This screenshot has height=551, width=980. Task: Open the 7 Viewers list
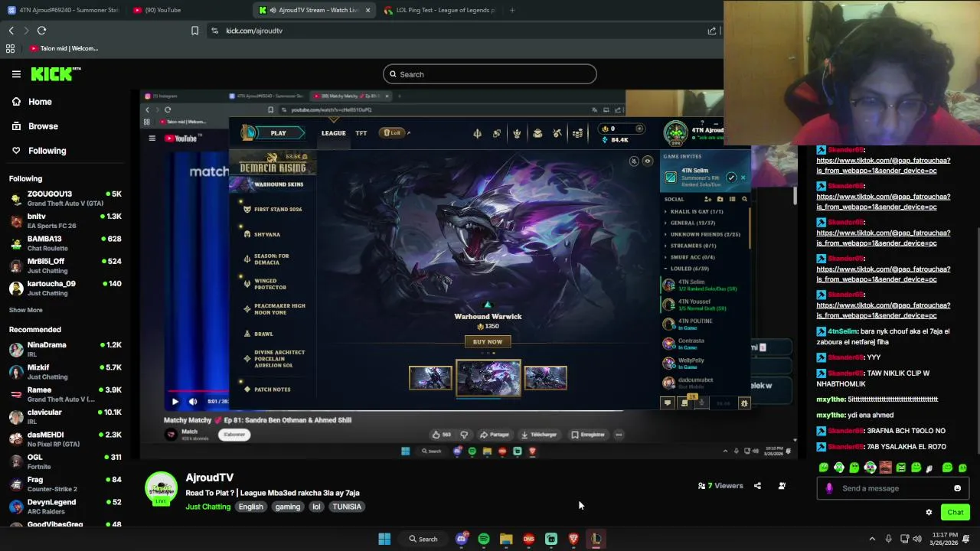pos(720,486)
